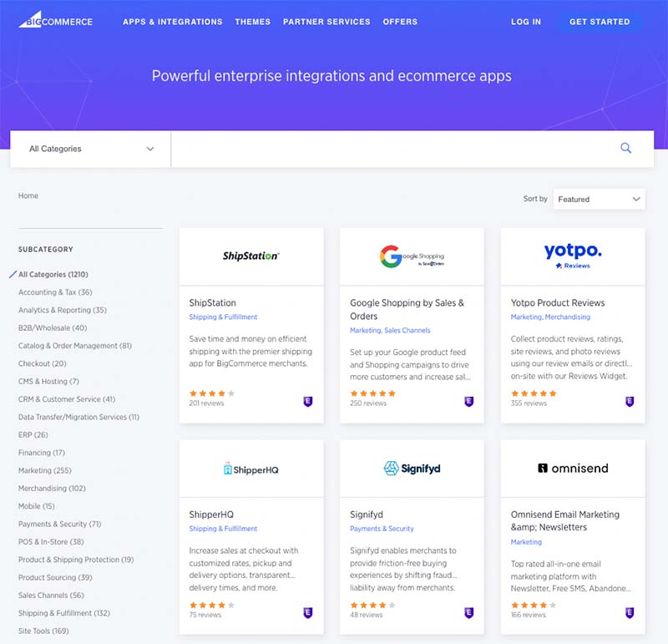Select Accounting & Tax subcategory
Viewport: 668px width, 644px height.
(55, 292)
